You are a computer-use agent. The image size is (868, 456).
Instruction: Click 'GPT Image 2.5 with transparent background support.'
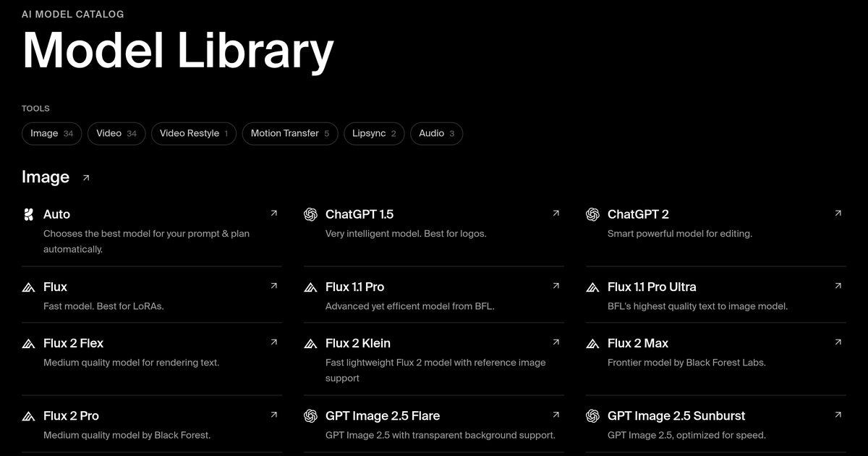point(441,435)
